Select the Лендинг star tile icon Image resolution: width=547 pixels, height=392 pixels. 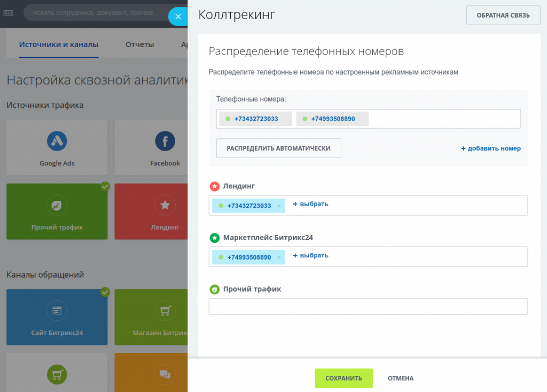[x=165, y=205]
